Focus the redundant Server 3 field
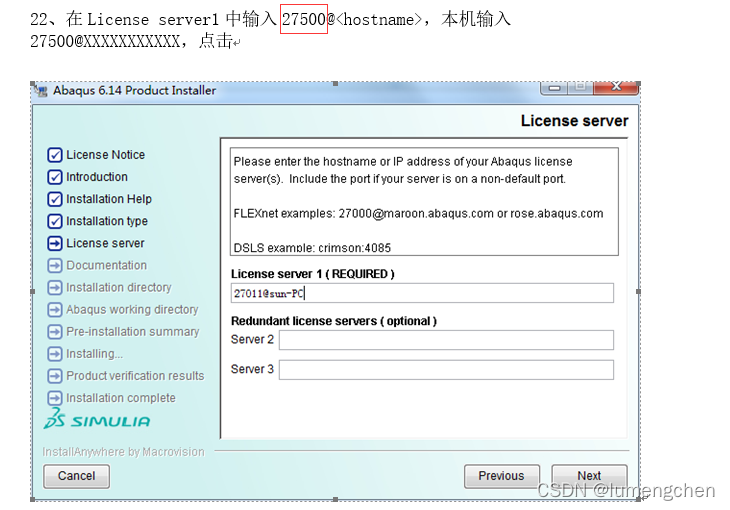This screenshot has height=510, width=730. (x=446, y=370)
